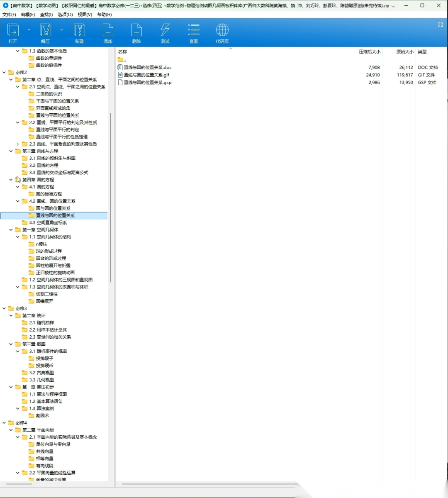Open the 查看 (View) toolbar icon
448x498 pixels.
pyautogui.click(x=194, y=33)
